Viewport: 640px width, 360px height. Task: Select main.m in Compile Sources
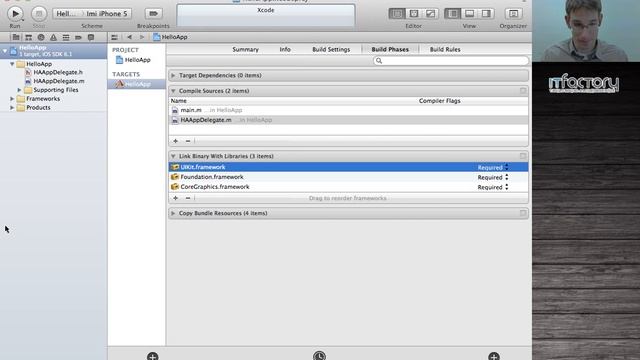click(349, 110)
